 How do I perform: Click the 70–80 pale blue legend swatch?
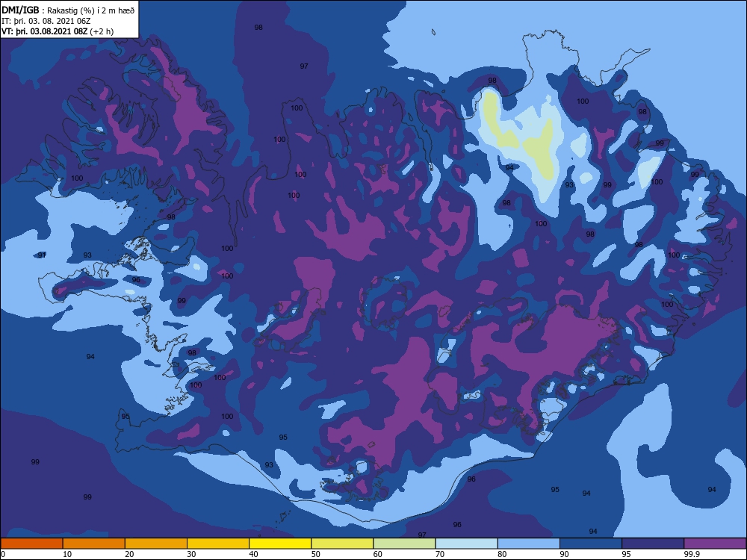click(x=466, y=544)
